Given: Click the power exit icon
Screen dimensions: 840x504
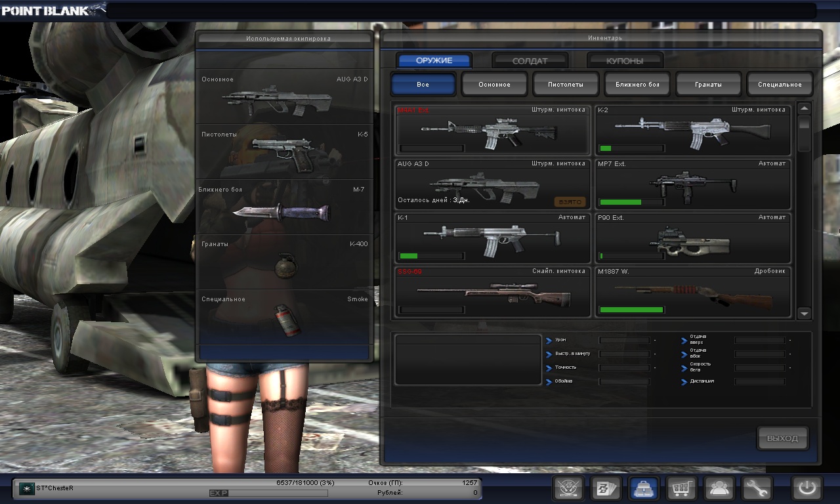Looking at the screenshot, I should pos(807,489).
